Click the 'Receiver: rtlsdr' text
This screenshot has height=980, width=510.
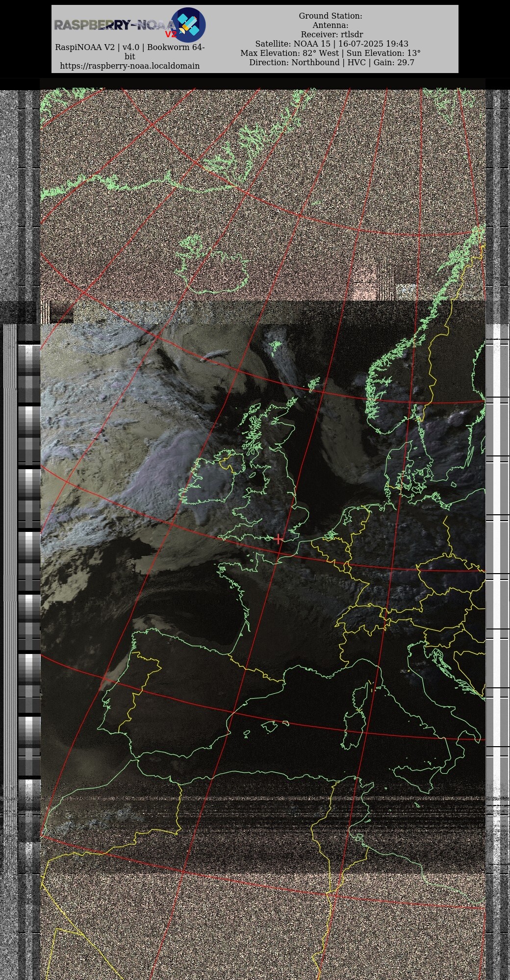[332, 34]
